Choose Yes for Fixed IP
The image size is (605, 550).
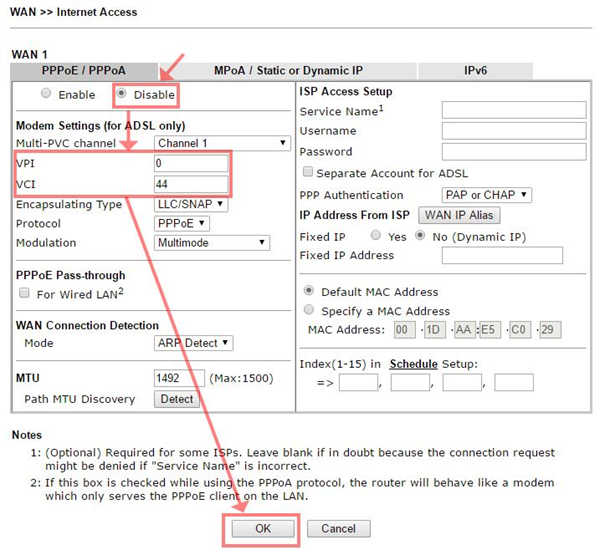pos(376,237)
